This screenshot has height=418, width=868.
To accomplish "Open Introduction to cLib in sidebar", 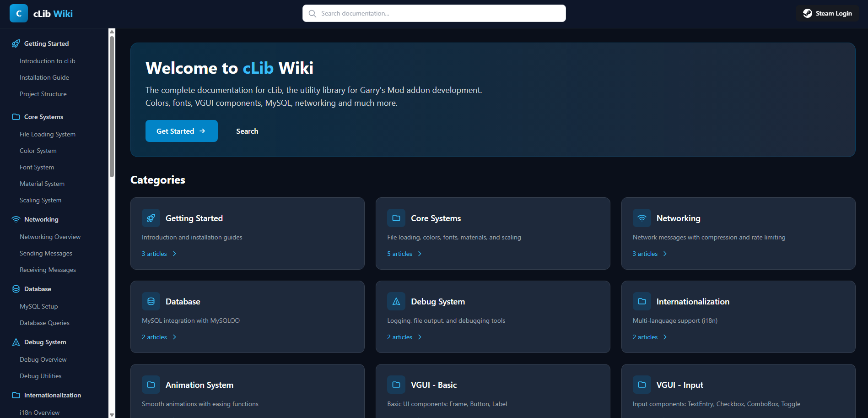I will [48, 61].
